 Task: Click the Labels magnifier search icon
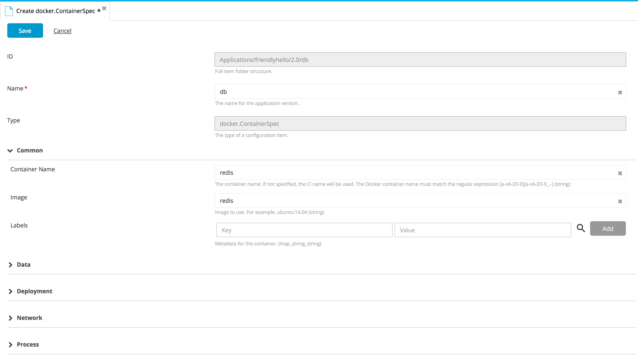(581, 228)
